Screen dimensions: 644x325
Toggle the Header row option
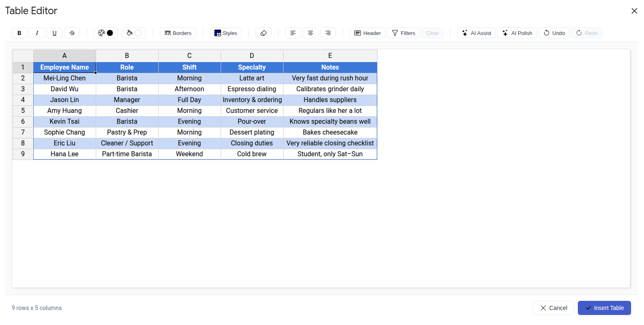367,33
